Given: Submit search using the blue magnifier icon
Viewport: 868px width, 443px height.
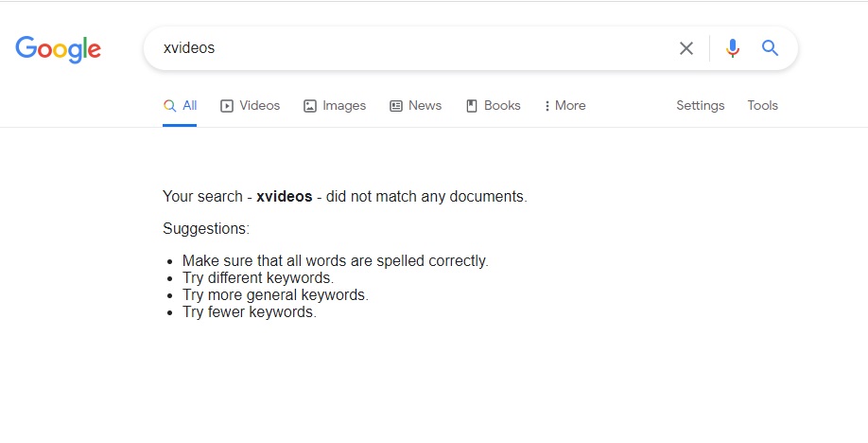Looking at the screenshot, I should pyautogui.click(x=770, y=48).
